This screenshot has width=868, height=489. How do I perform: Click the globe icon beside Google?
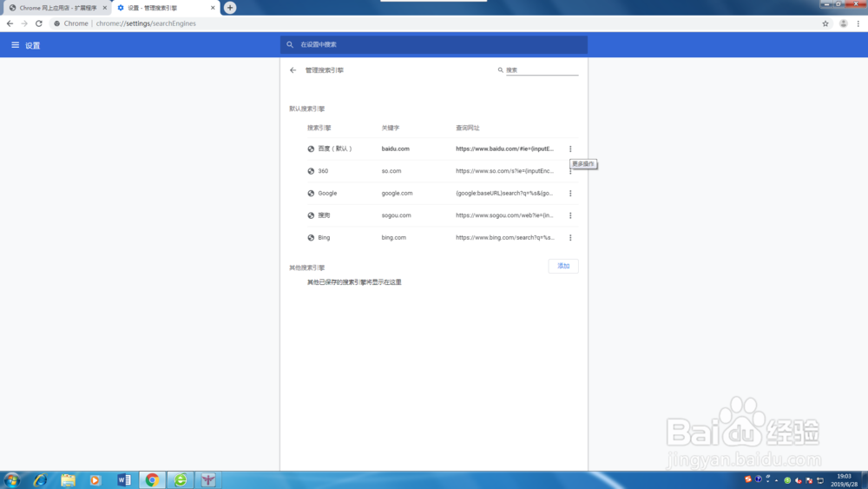(311, 194)
